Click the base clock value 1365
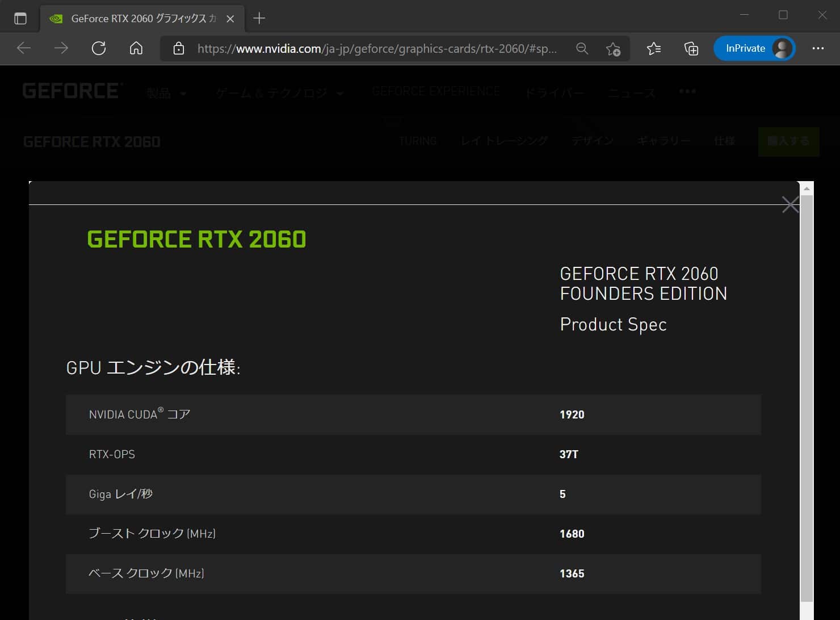Screen dimensions: 840x620 572,574
